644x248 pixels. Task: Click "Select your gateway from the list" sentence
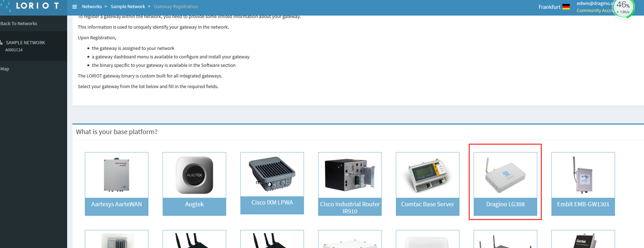(148, 87)
